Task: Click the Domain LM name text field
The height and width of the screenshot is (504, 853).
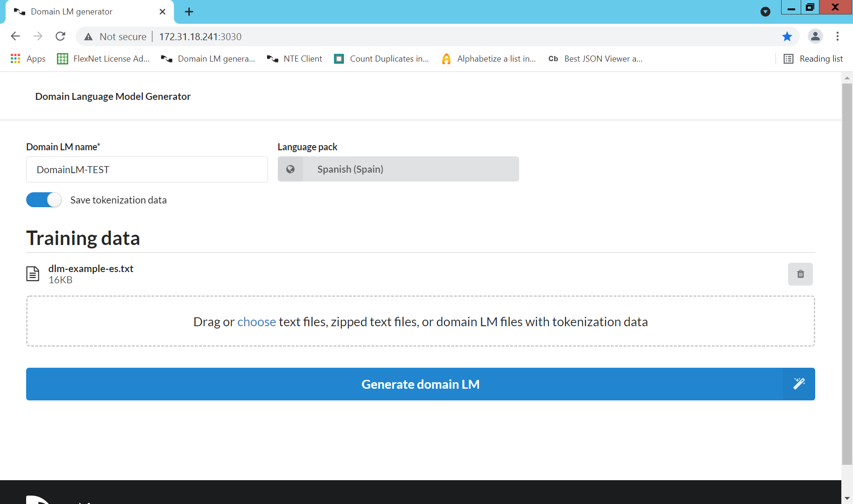Action: click(147, 169)
